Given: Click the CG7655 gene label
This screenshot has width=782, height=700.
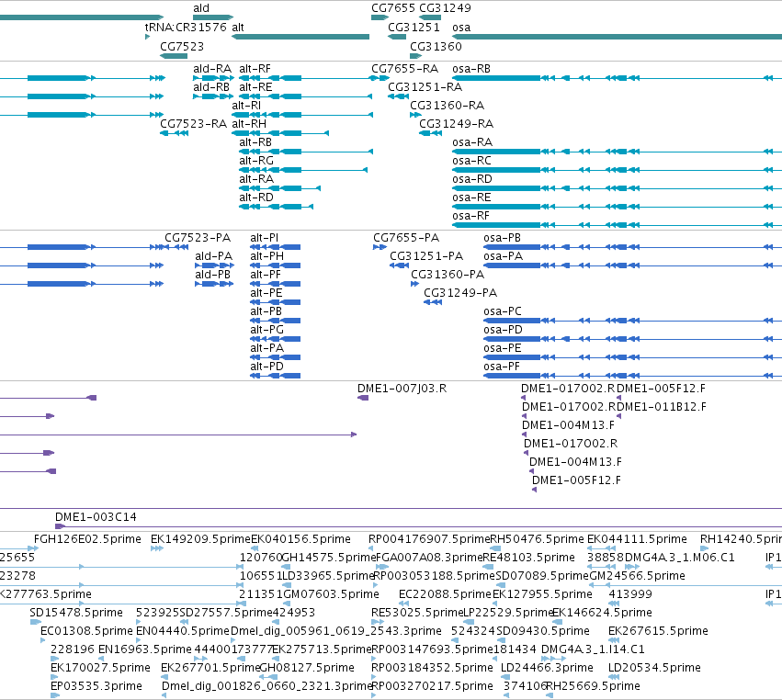Looking at the screenshot, I should pyautogui.click(x=393, y=8).
